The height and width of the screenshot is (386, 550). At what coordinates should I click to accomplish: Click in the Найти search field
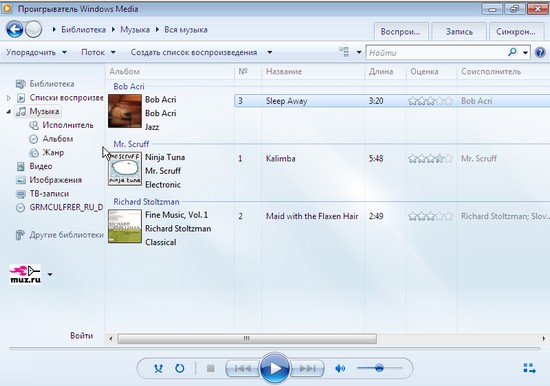pos(436,53)
